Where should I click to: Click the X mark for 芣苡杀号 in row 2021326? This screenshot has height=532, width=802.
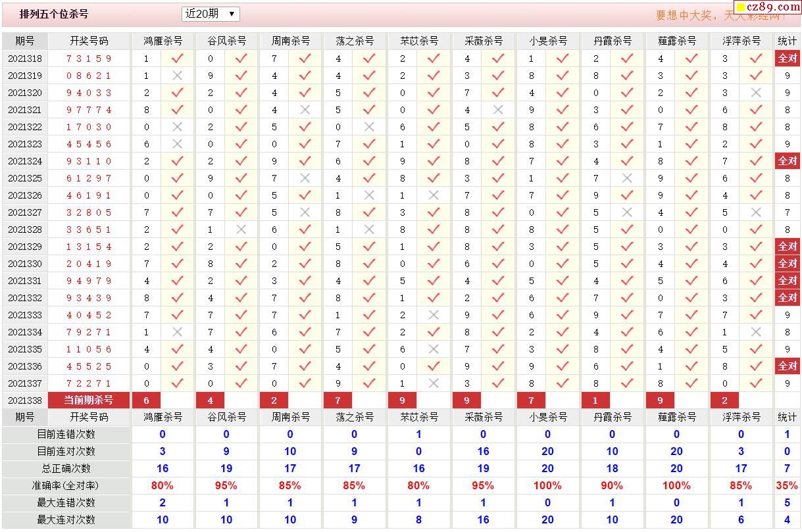[x=434, y=195]
